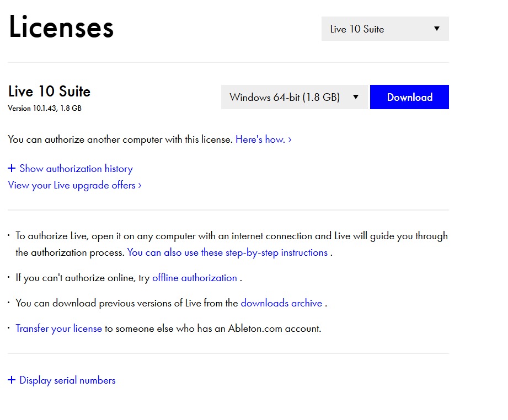
Task: Open View your Live upgrade offers
Action: pos(74,185)
